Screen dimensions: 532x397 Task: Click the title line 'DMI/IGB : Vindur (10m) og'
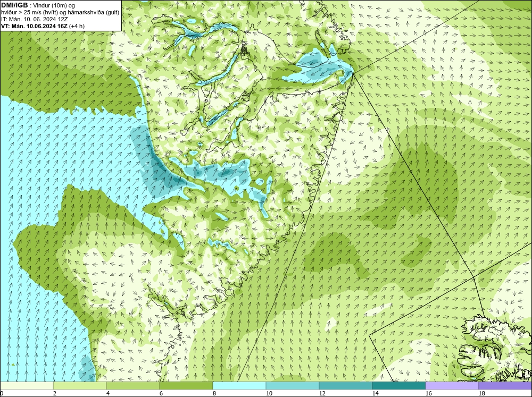coord(38,5)
